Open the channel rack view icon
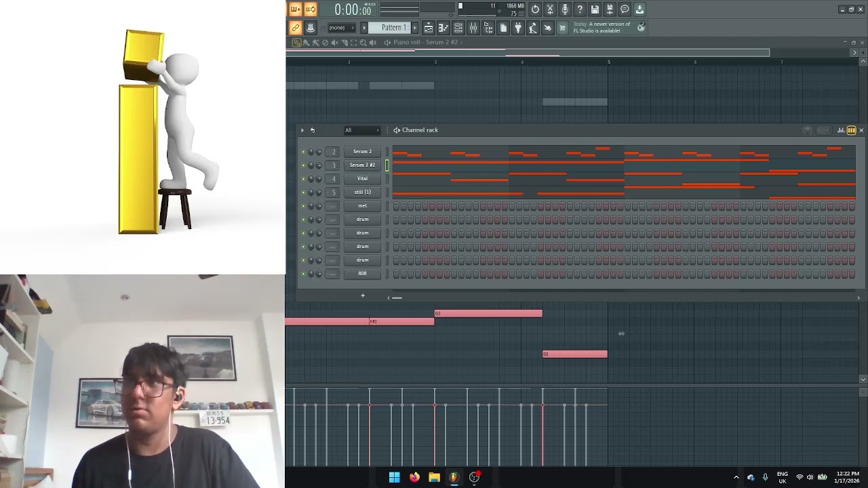The height and width of the screenshot is (488, 868). 458,28
